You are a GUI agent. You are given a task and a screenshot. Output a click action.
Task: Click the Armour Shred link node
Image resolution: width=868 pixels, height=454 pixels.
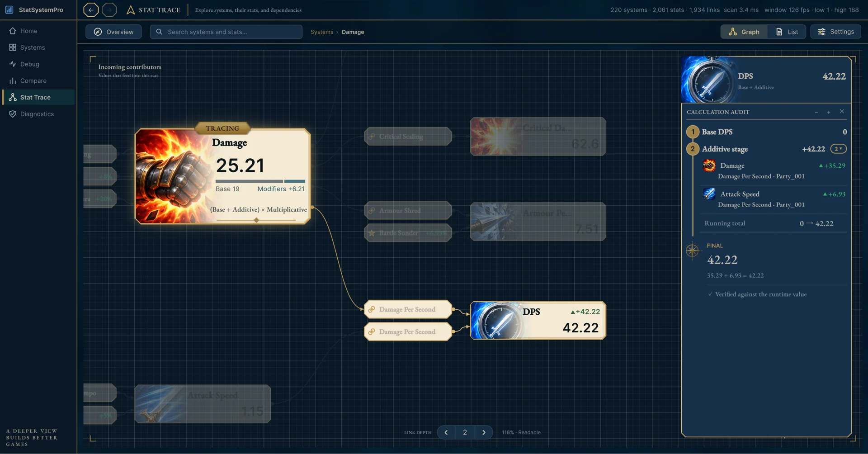pyautogui.click(x=408, y=210)
